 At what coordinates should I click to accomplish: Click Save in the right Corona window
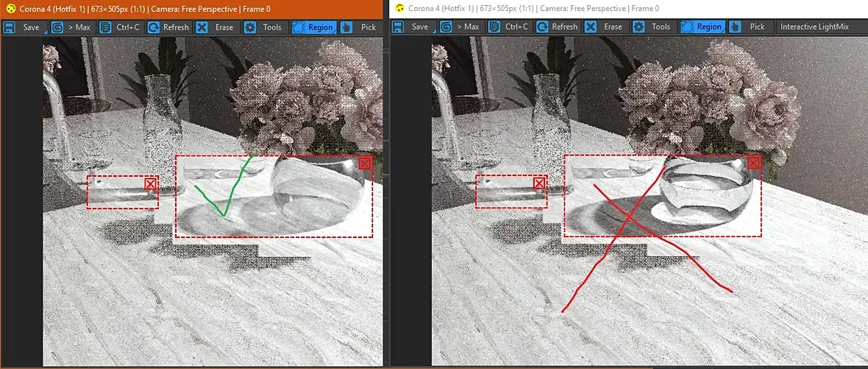[x=413, y=27]
